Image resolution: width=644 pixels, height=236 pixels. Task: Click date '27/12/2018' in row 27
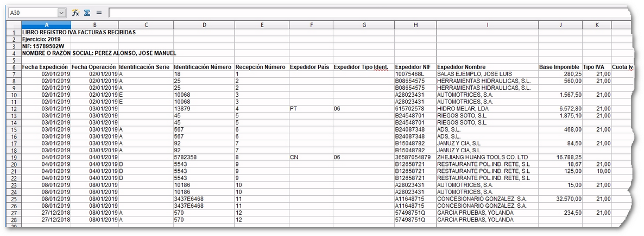pyautogui.click(x=56, y=213)
